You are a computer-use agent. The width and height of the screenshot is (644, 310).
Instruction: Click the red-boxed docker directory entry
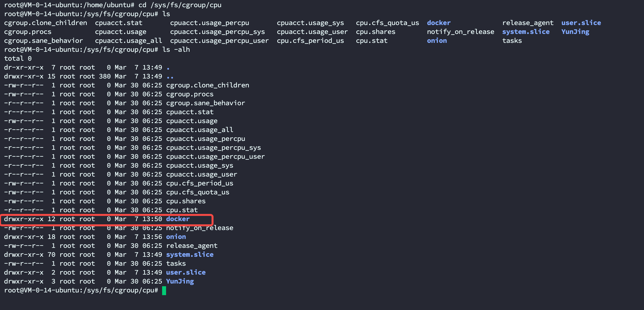coord(178,219)
